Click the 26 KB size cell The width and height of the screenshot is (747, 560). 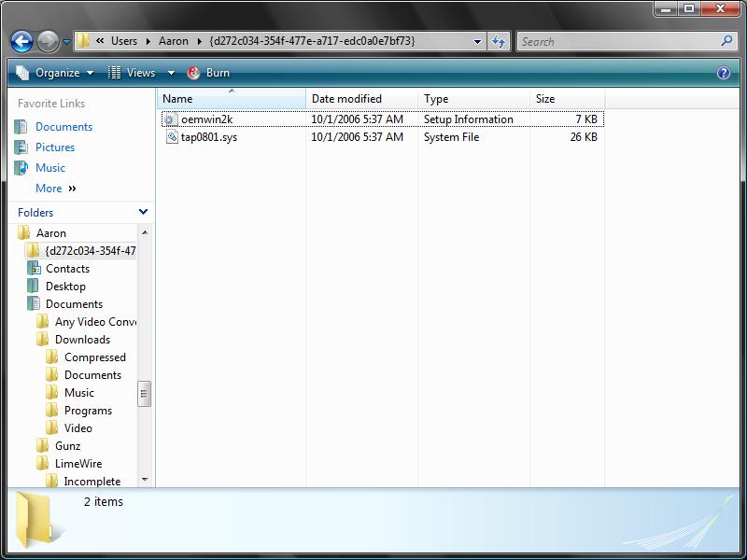(584, 137)
